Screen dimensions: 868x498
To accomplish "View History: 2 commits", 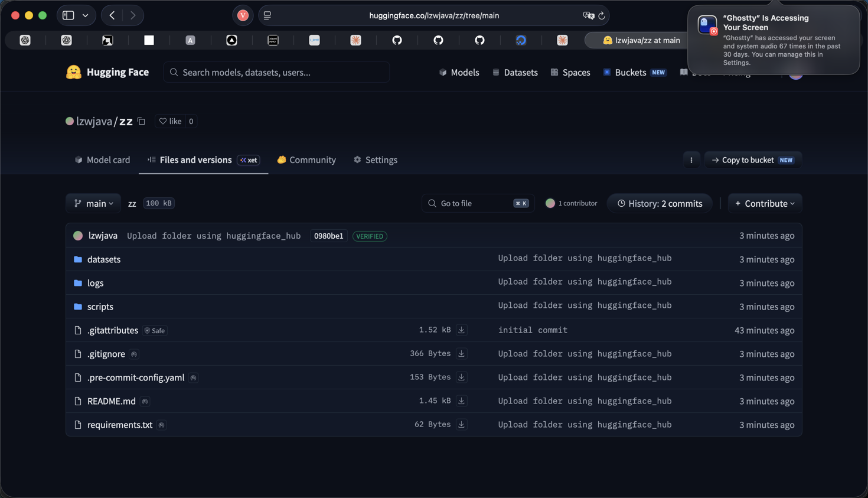I will [660, 203].
